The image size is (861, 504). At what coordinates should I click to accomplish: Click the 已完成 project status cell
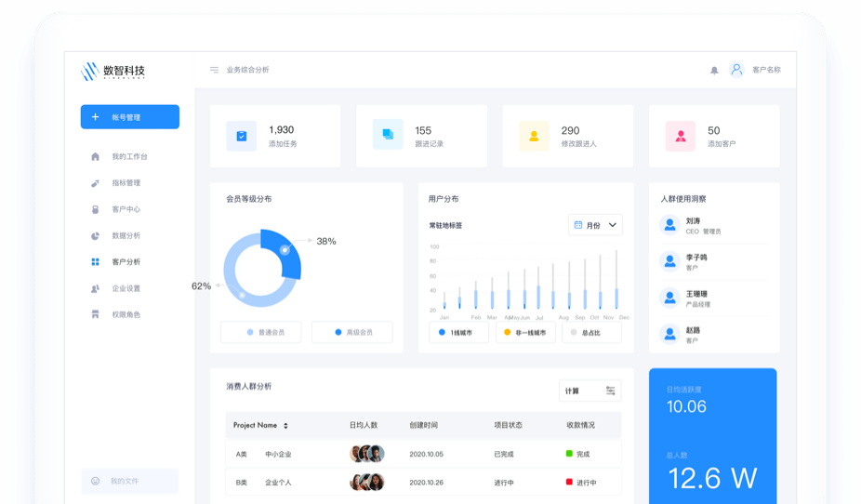tap(504, 454)
